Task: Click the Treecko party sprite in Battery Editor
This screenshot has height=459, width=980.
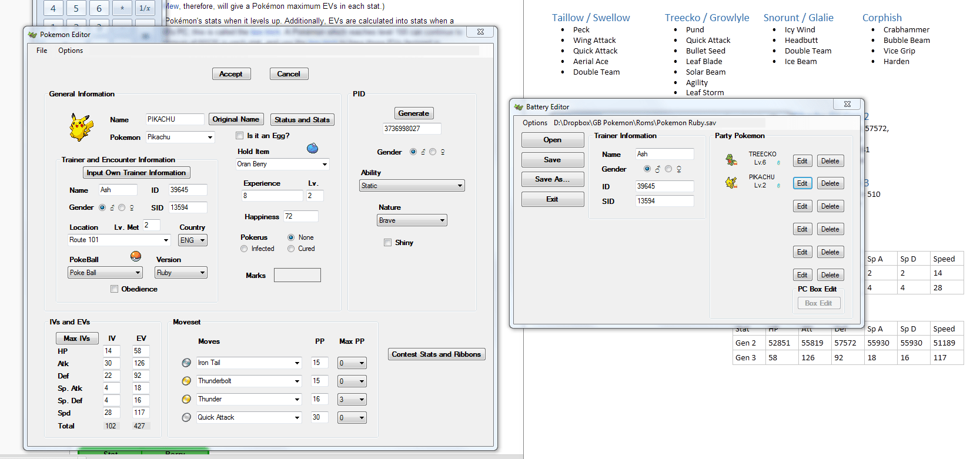Action: [731, 159]
